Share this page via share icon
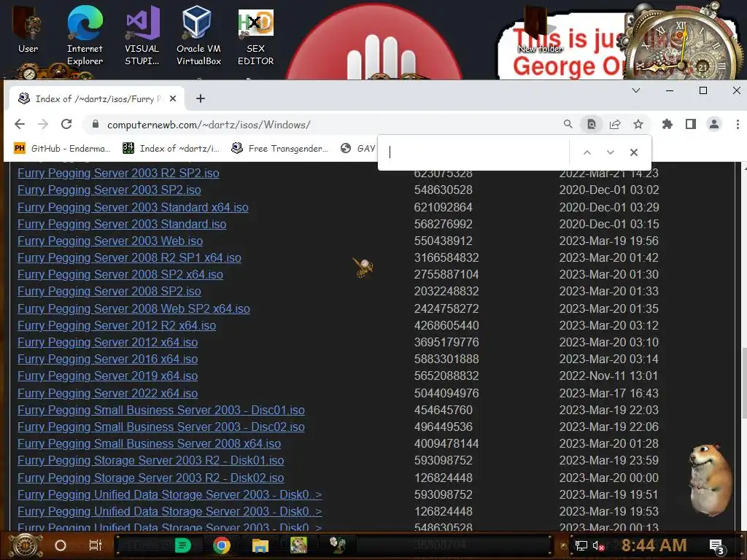This screenshot has height=560, width=747. (614, 124)
